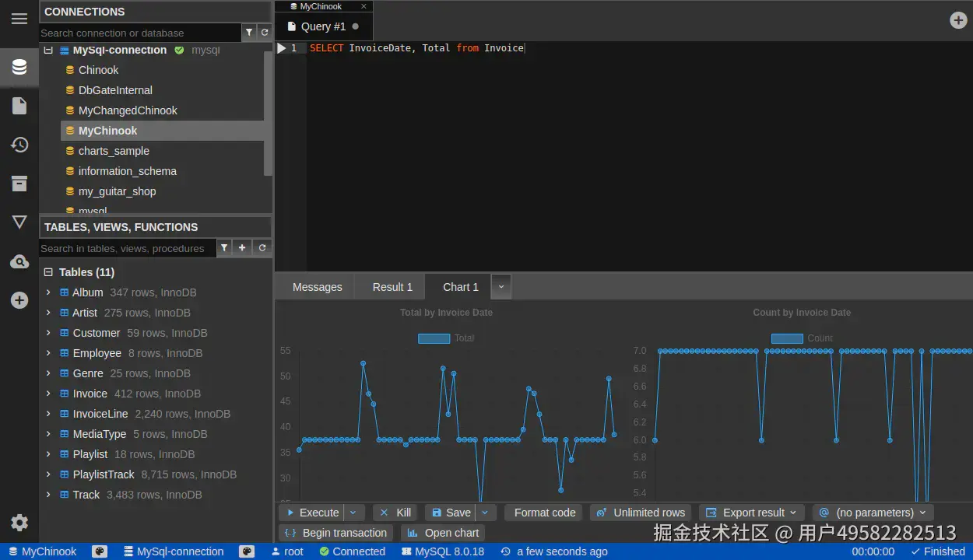Open the query history sidebar icon
Screen dimensions: 973x560
click(19, 145)
